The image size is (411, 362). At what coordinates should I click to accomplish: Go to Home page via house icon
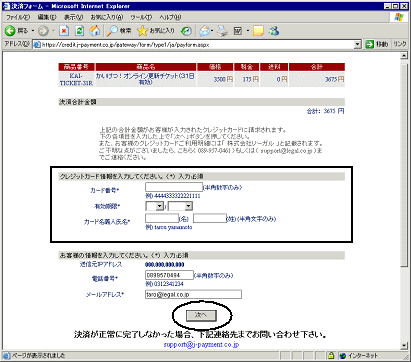tap(95, 31)
